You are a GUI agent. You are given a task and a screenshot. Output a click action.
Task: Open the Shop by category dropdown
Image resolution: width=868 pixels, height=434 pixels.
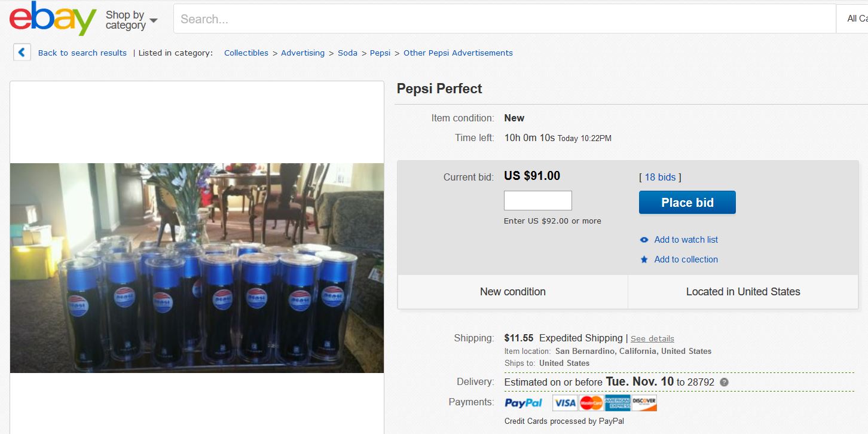click(x=132, y=20)
